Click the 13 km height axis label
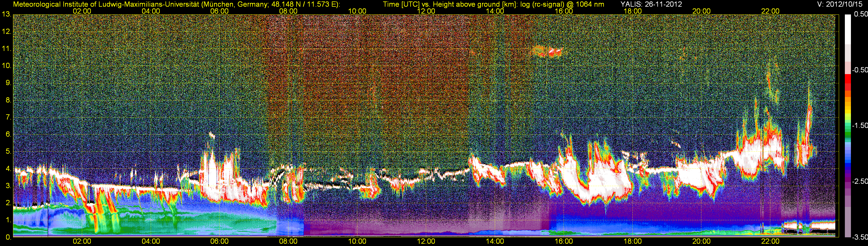Viewport: 868px width, 246px height. [6, 14]
